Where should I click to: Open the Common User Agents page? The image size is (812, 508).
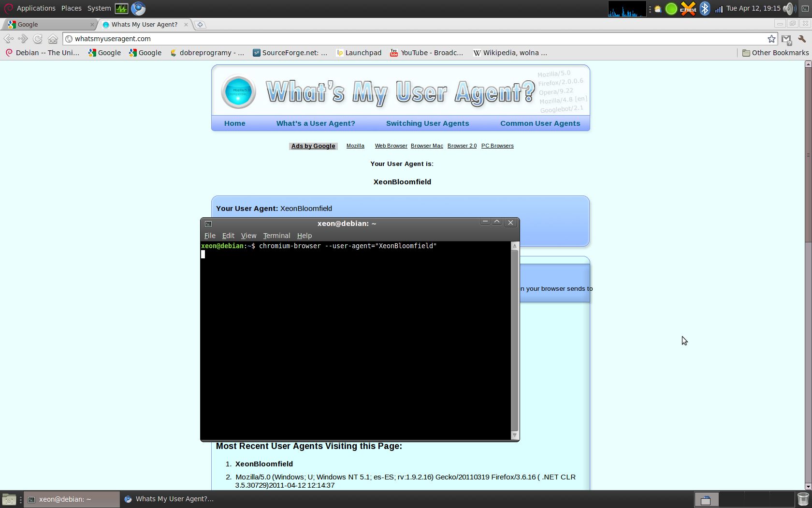(540, 123)
